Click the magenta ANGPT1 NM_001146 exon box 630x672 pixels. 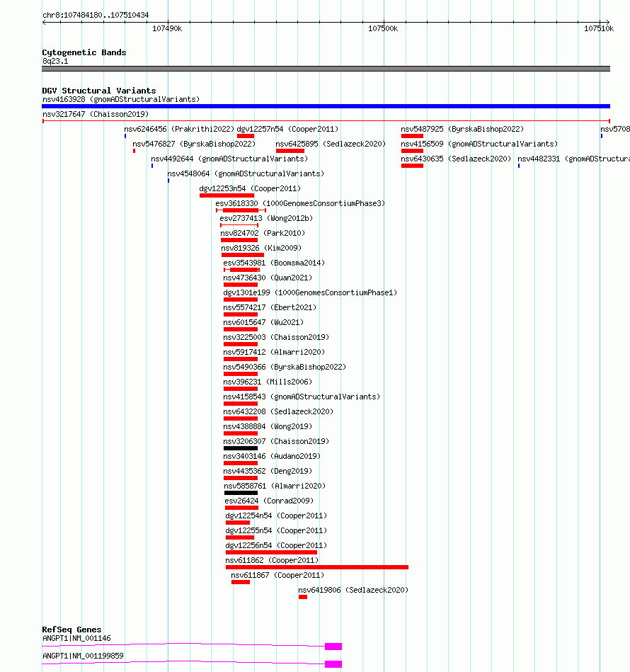[x=333, y=647]
